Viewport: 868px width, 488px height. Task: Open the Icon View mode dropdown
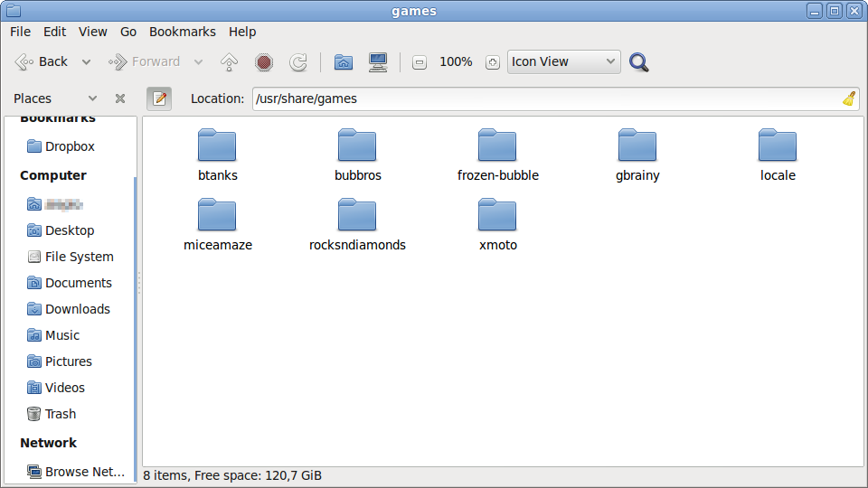563,62
